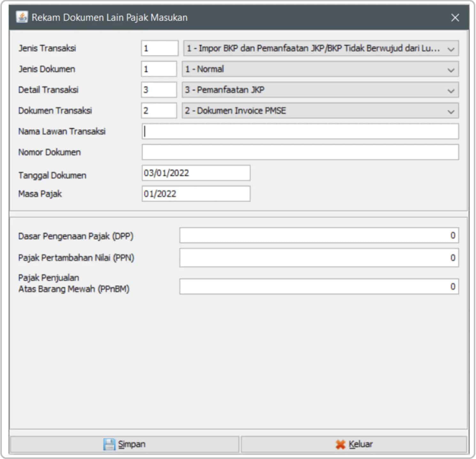Click the Masa Pajak label
Screen dimensions: 476x459
click(x=40, y=194)
